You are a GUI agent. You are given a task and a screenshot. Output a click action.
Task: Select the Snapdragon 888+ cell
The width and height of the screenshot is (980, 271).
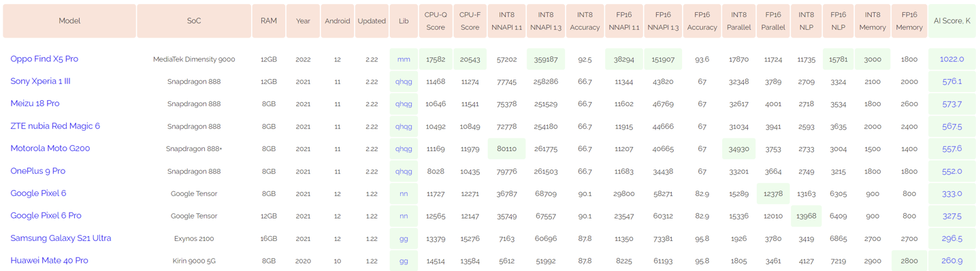point(194,149)
